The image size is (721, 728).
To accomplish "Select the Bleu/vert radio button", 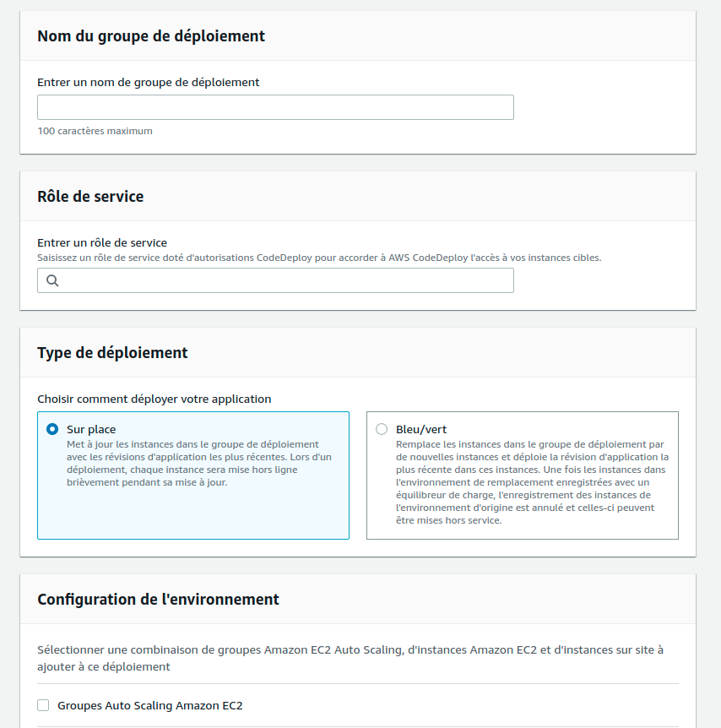I will [382, 429].
